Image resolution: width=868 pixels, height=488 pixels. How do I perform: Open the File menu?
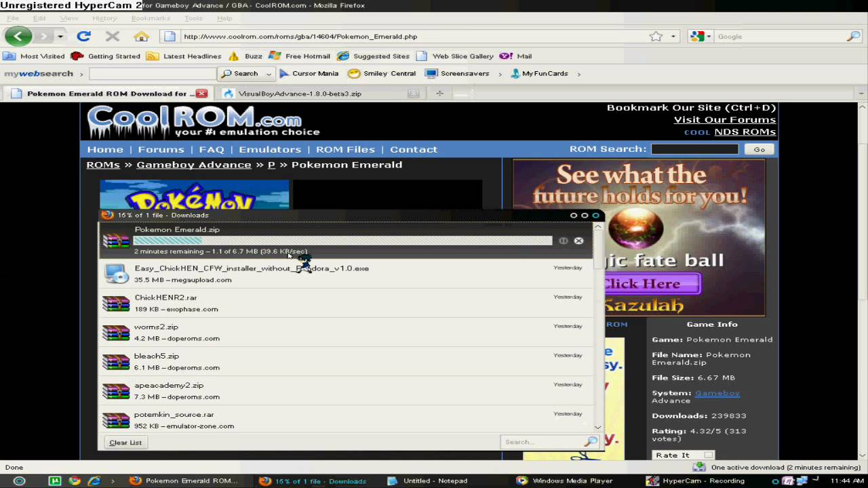(13, 18)
